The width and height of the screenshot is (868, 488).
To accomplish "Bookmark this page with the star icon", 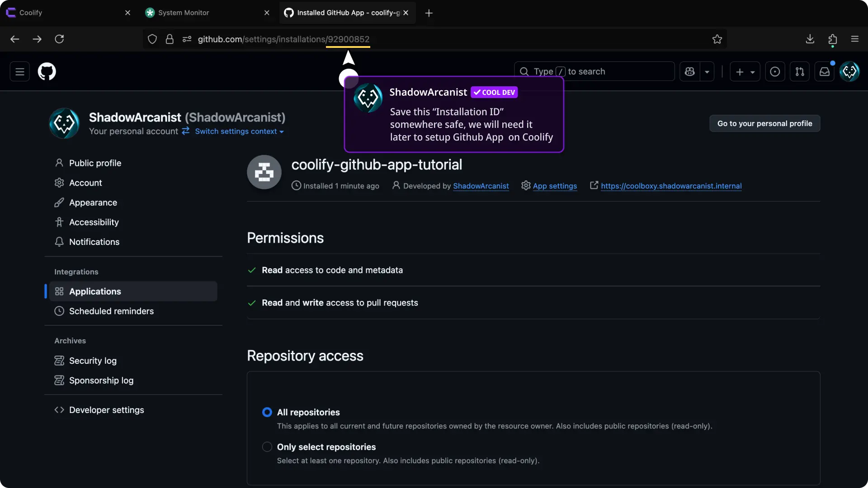I will (717, 39).
